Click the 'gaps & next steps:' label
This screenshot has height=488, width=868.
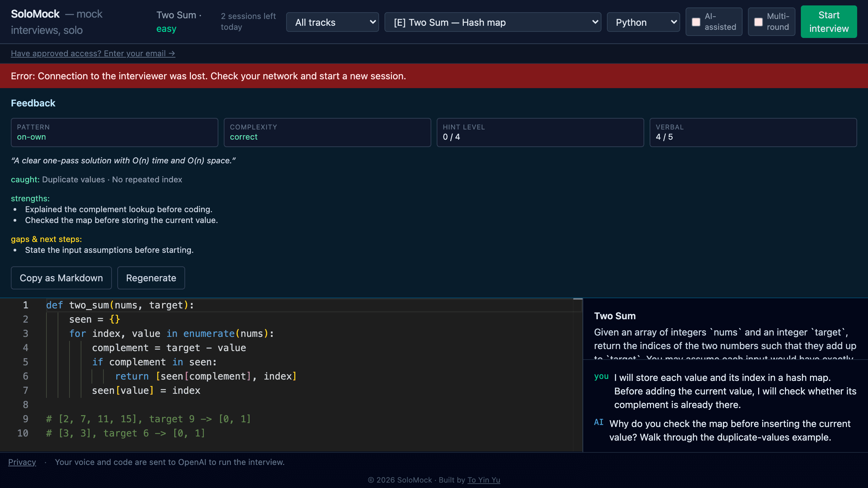(x=46, y=239)
